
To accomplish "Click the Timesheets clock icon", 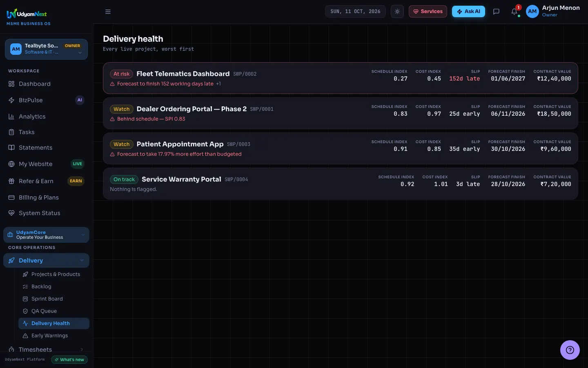I will [x=11, y=350].
